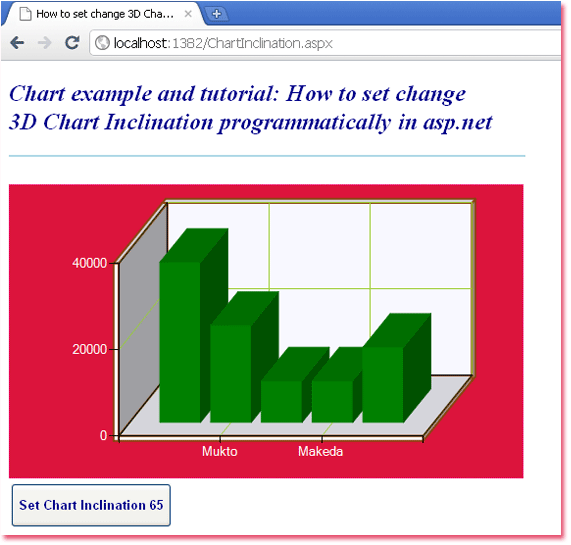This screenshot has width=571, height=545.
Task: Click the Mukto axis label
Action: pos(220,451)
